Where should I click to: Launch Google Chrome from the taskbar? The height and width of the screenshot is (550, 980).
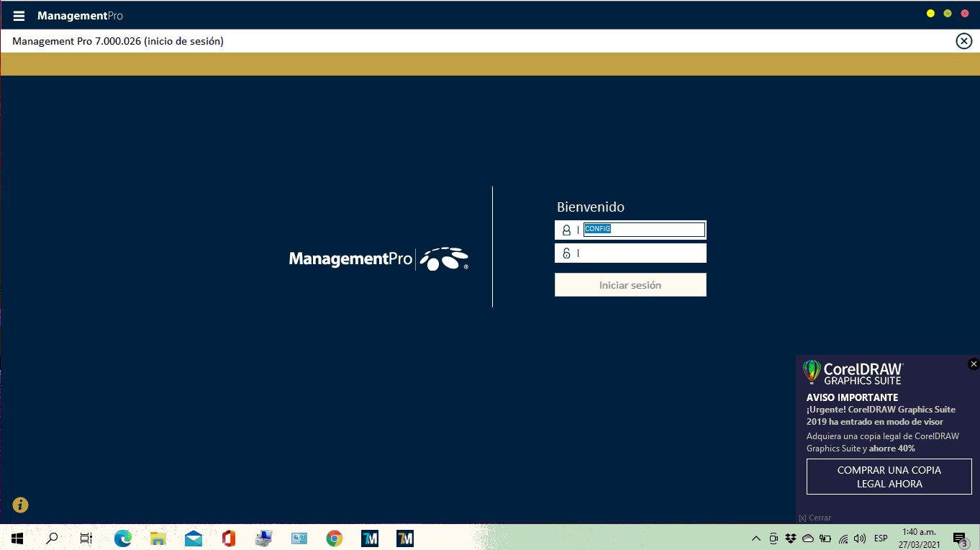(x=334, y=538)
